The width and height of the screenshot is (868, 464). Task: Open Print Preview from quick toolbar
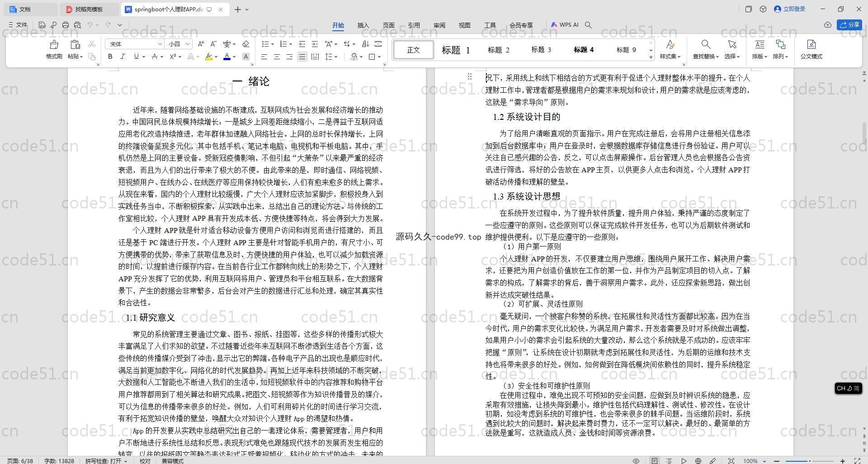tap(77, 25)
